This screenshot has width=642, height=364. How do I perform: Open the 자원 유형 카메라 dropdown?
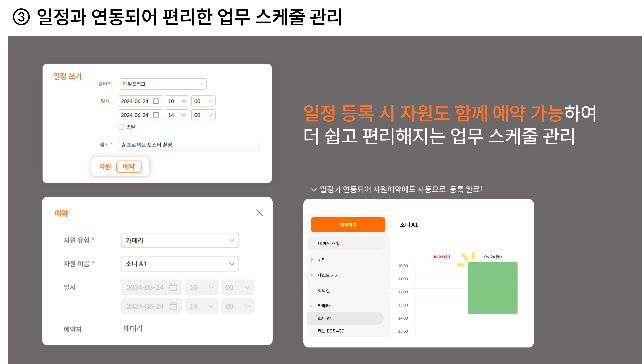tap(180, 240)
